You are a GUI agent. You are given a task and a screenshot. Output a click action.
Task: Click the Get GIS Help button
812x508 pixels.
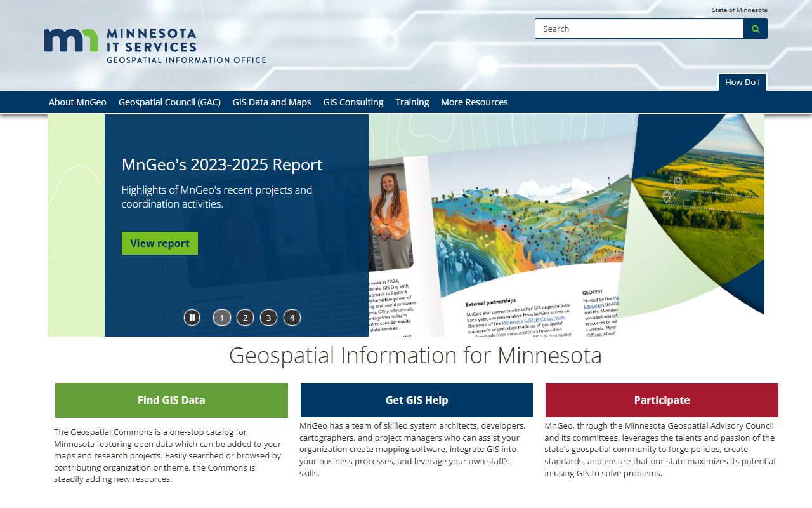click(417, 400)
